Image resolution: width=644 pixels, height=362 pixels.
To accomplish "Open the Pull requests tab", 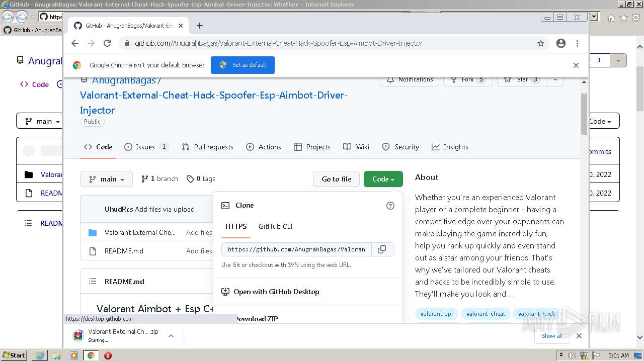I will pyautogui.click(x=207, y=147).
